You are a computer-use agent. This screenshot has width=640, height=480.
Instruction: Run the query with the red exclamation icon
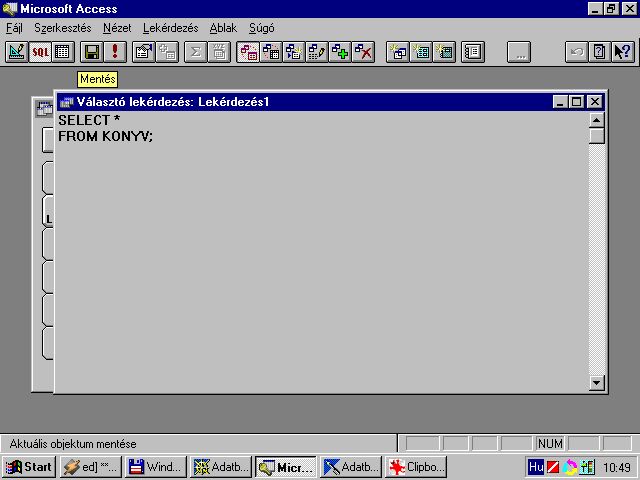click(x=115, y=52)
